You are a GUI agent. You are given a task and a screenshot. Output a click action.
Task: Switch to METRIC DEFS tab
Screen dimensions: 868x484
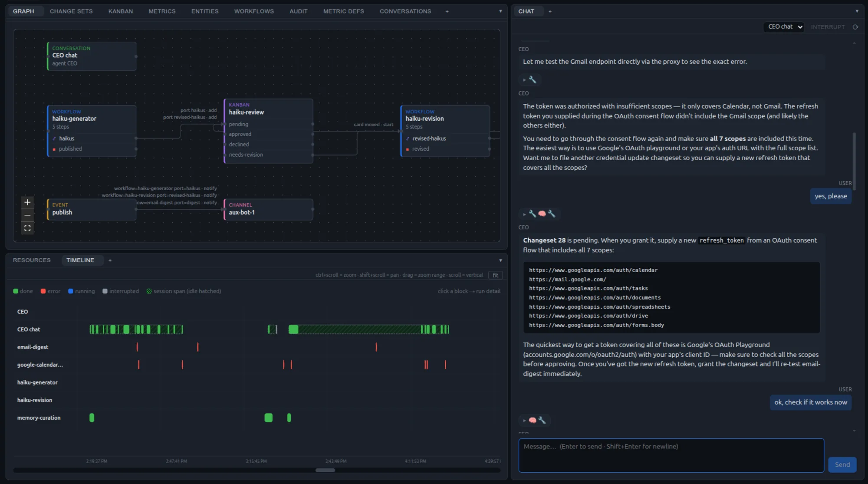(x=344, y=11)
